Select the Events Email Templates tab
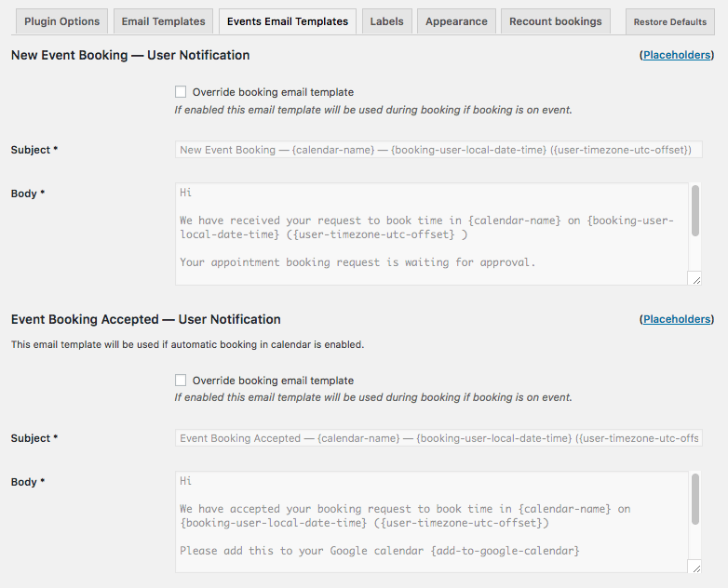The width and height of the screenshot is (728, 588). click(287, 21)
